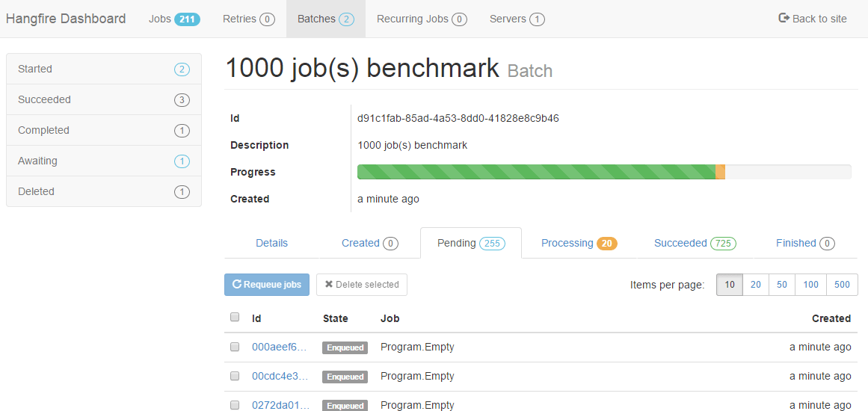Select Deleted in the sidebar

tap(104, 191)
